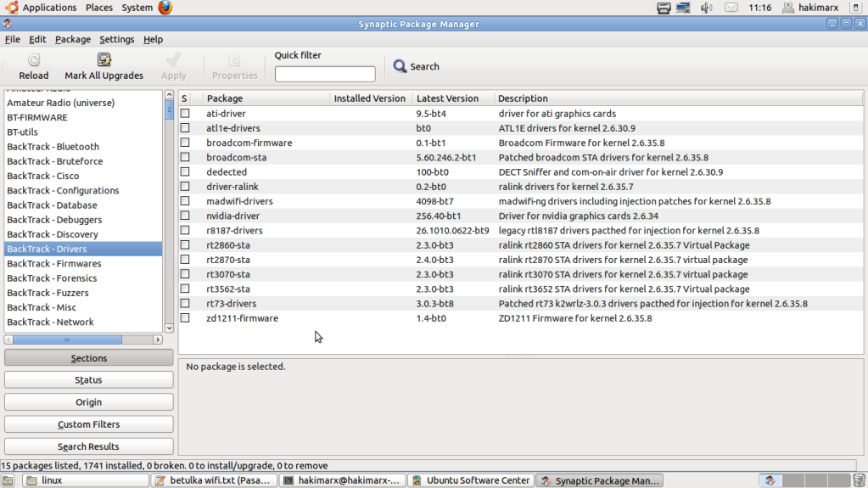Open the Help menu
Viewport: 868px width, 488px height.
(x=153, y=39)
